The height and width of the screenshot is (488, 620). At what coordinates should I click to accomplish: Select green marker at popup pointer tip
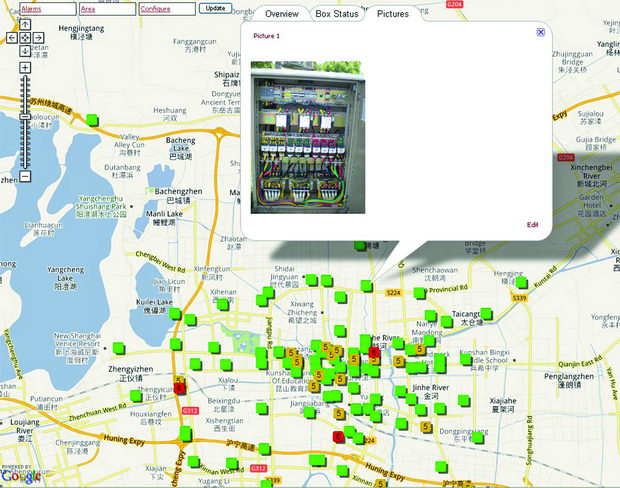click(x=366, y=286)
